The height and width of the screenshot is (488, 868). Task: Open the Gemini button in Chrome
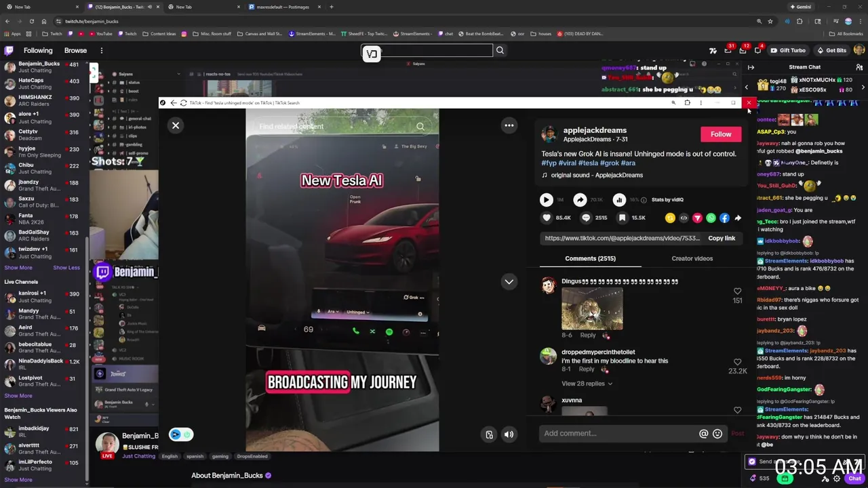point(800,7)
